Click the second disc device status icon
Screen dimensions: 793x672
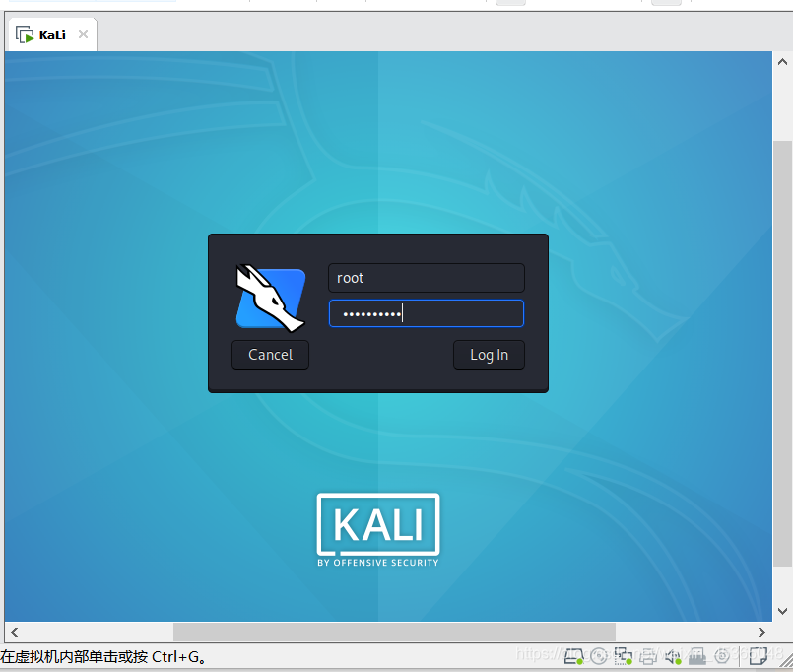tap(722, 656)
